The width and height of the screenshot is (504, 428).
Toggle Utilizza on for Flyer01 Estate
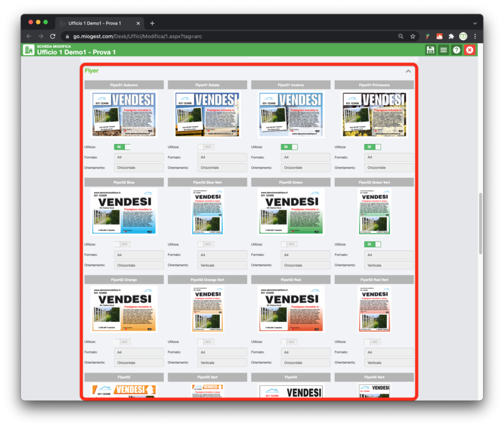point(206,147)
